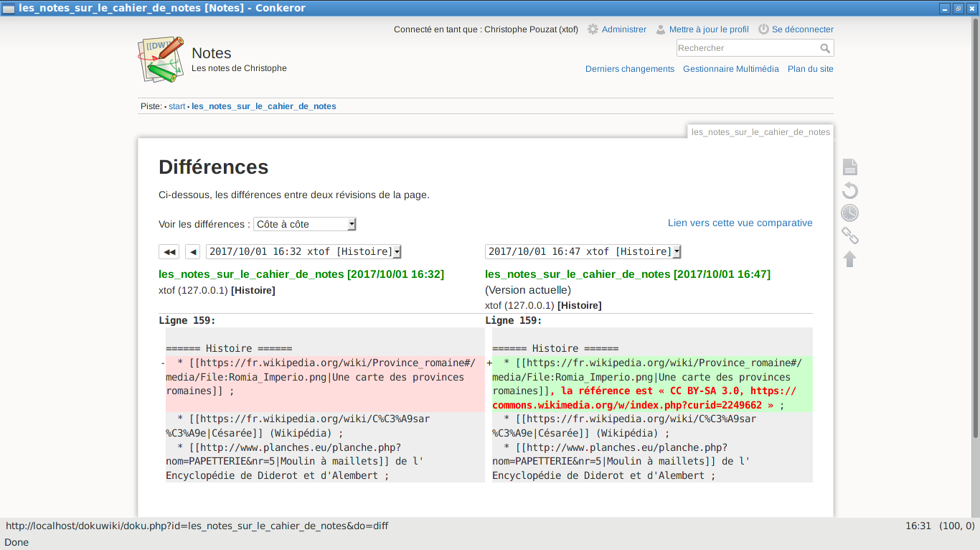The image size is (980, 550).
Task: Expand the 16:32 revision selector
Action: [x=303, y=252]
